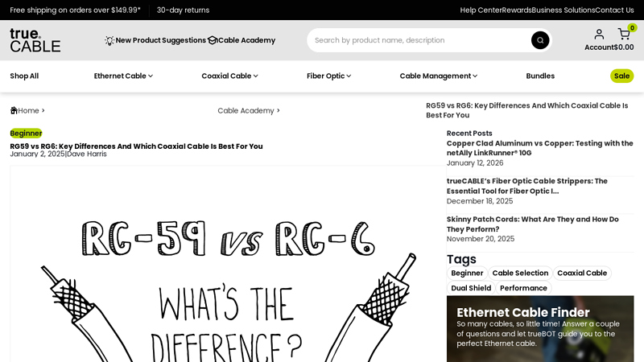Viewport: 644px width, 362px height.
Task: Open the Coaxial Cable menu
Action: (229, 76)
